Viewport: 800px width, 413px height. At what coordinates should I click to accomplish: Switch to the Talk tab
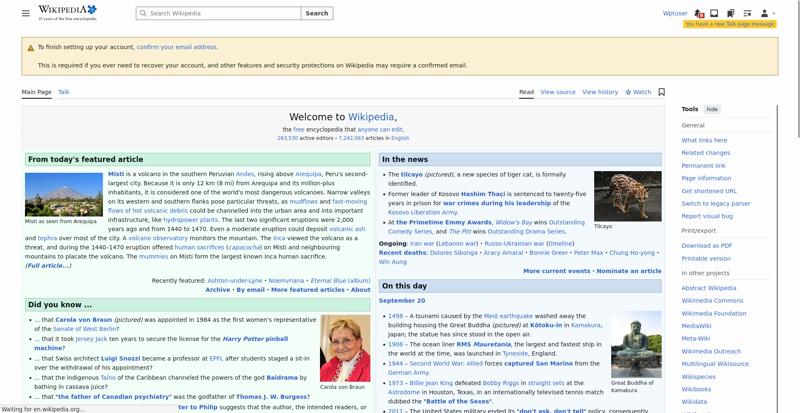[64, 92]
